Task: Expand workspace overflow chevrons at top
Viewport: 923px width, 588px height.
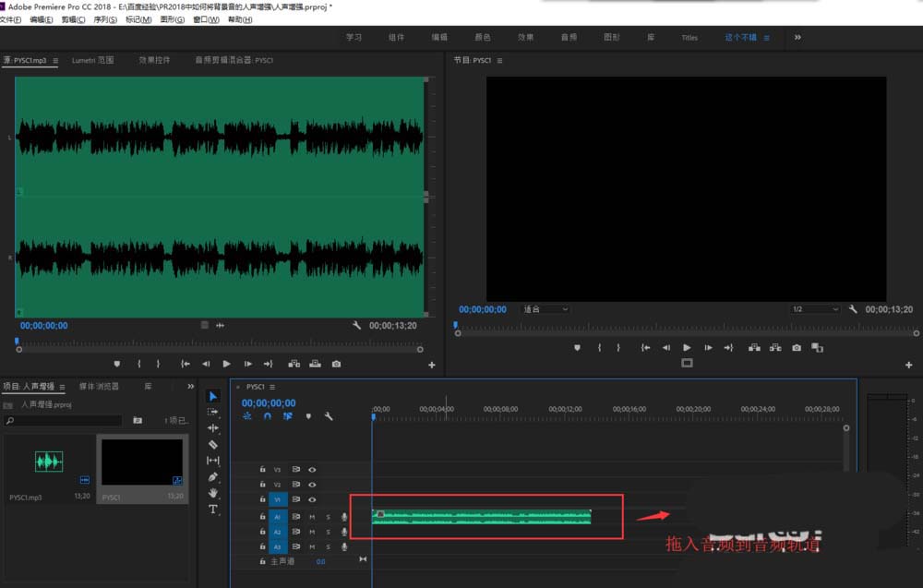Action: 797,38
